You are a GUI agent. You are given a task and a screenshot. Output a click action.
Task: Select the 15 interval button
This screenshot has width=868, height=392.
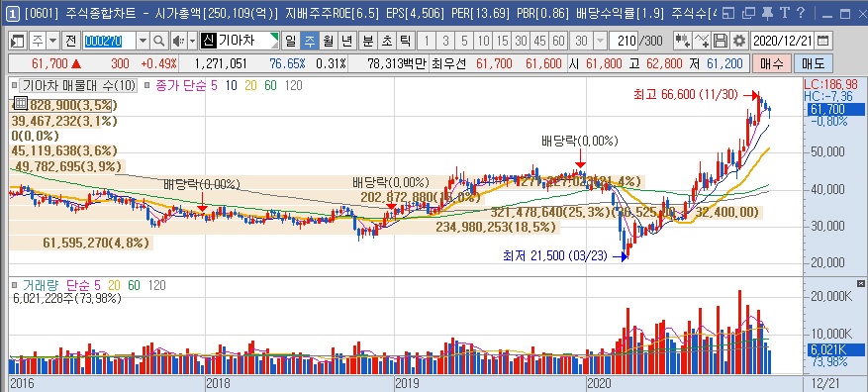tap(502, 41)
